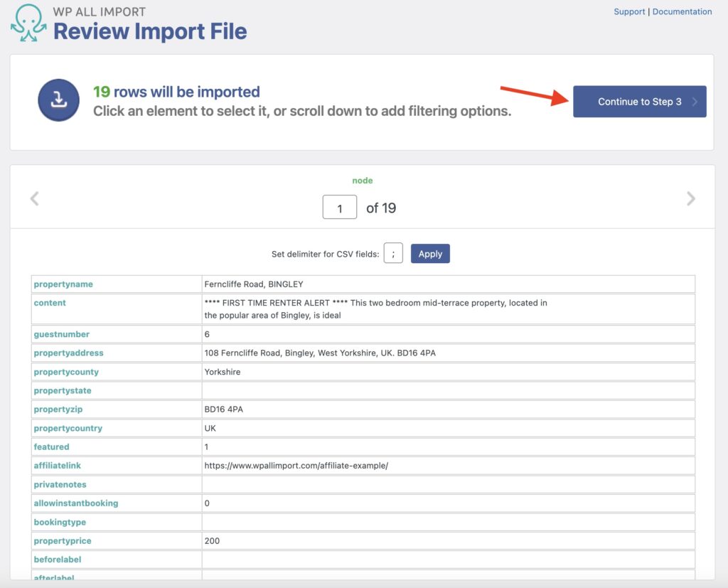Click the delimiter input containing semicolon
This screenshot has width=728, height=588.
[393, 253]
